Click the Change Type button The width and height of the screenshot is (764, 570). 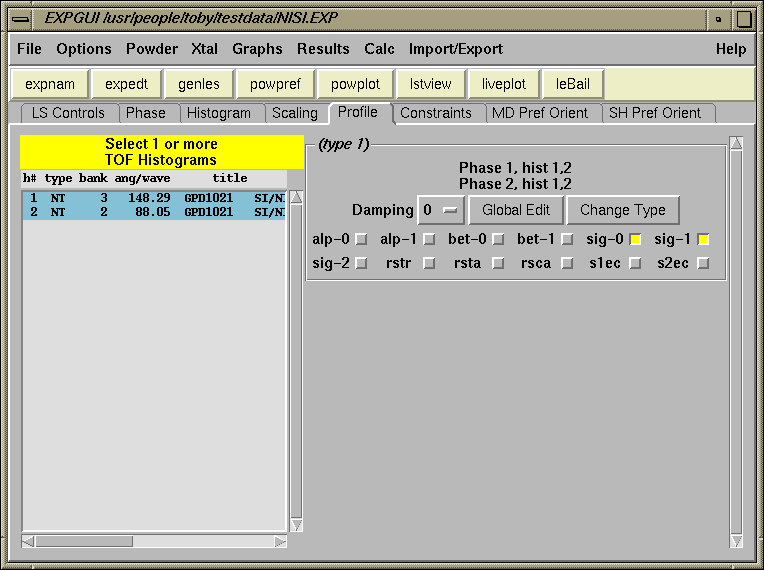(623, 210)
